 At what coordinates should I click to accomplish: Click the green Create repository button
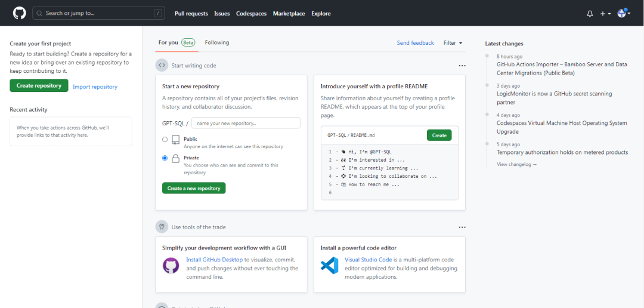coord(39,86)
